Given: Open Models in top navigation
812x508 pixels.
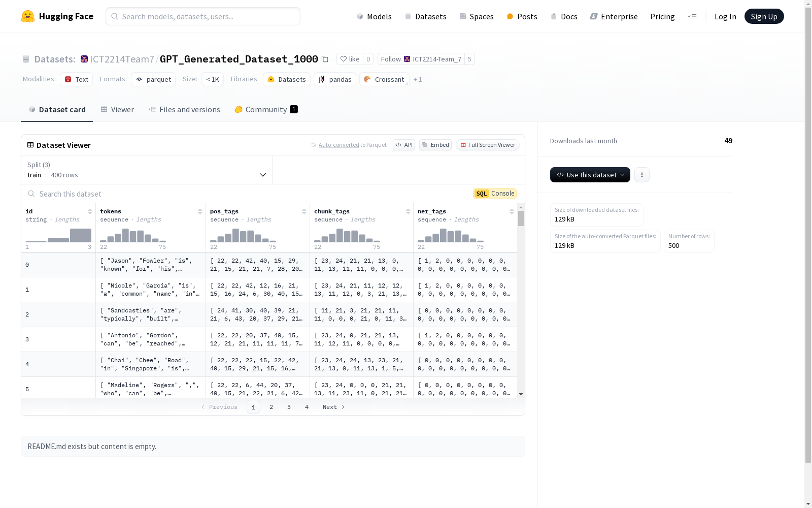Looking at the screenshot, I should 374,16.
